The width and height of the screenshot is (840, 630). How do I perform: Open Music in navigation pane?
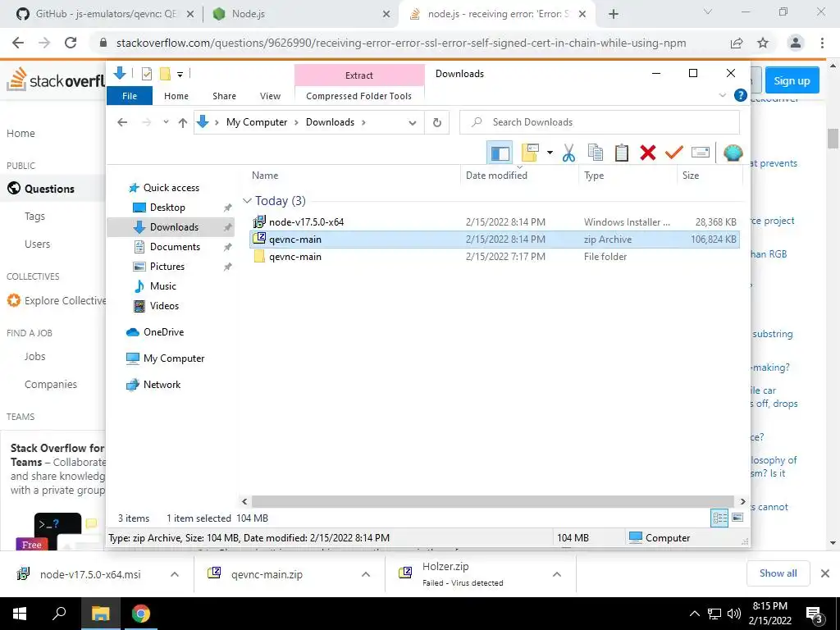coord(163,286)
